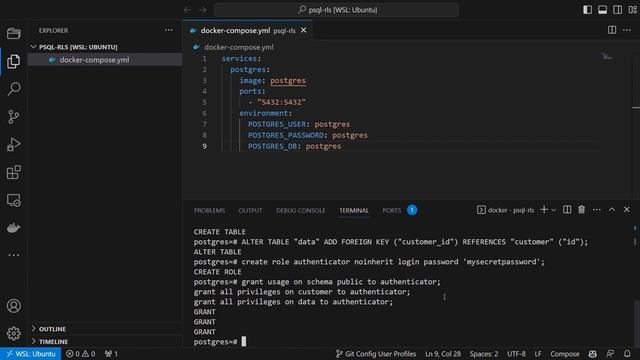Open Copilot status icon
The width and height of the screenshot is (640, 360).
point(593,354)
